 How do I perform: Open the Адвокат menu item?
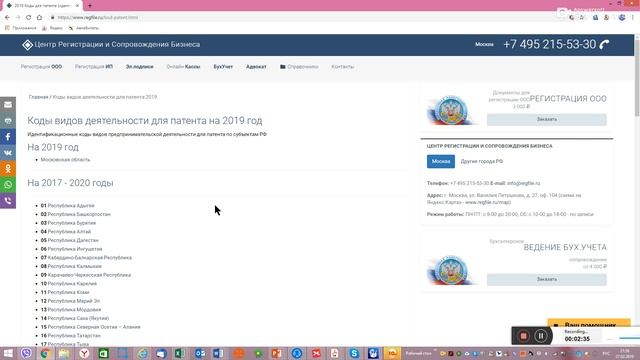tap(256, 67)
